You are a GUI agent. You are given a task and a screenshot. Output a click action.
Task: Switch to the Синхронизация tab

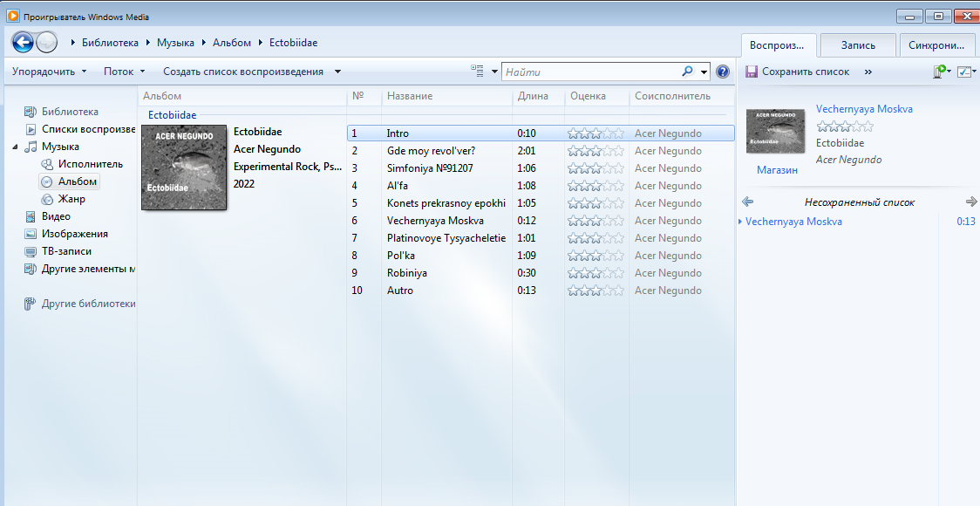click(936, 45)
